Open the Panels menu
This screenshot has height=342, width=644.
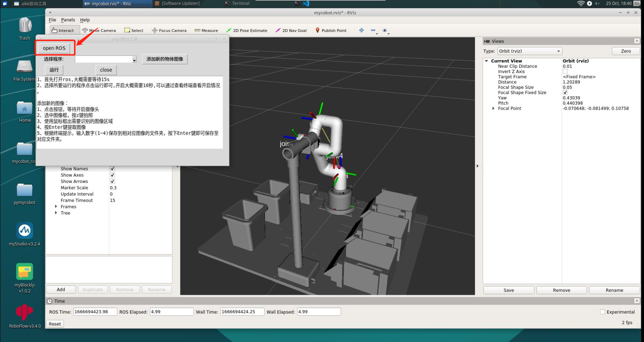tap(68, 20)
